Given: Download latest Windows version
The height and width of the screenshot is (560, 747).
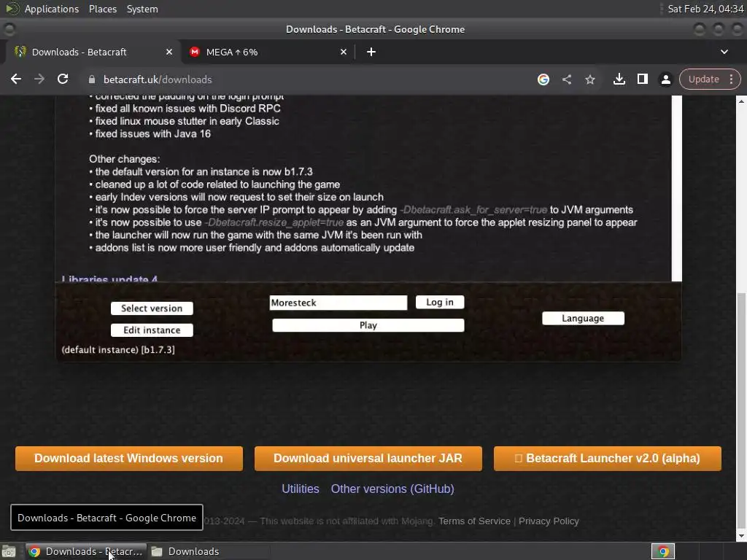Looking at the screenshot, I should coord(128,459).
